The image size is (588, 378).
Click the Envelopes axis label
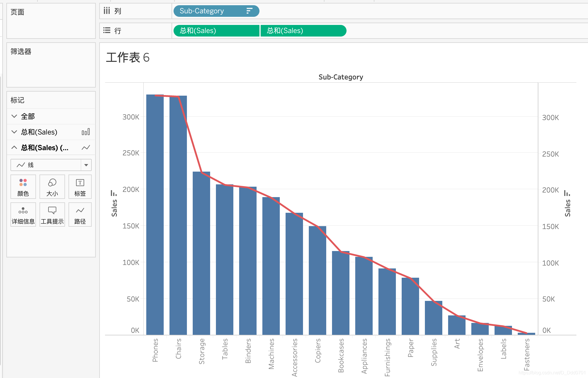[480, 355]
